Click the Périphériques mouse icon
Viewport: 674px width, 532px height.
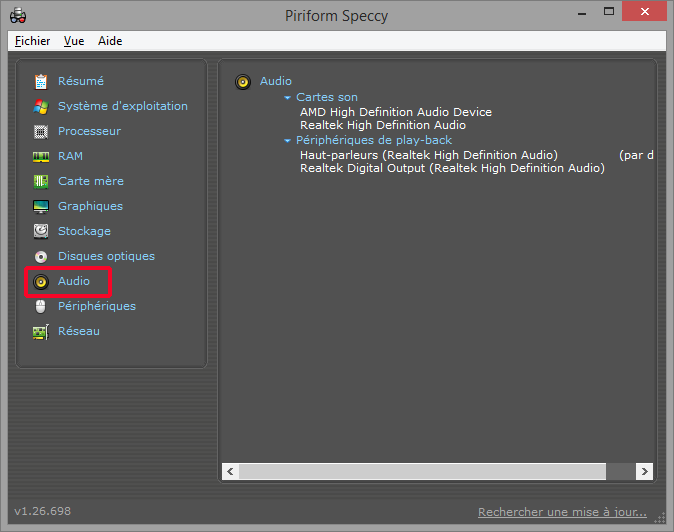41,306
